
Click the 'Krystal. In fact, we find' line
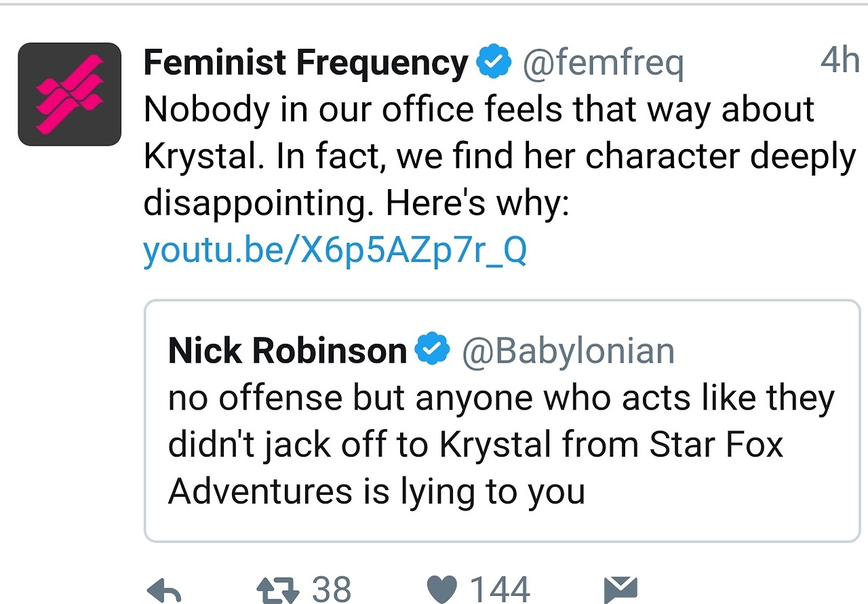pos(499,157)
